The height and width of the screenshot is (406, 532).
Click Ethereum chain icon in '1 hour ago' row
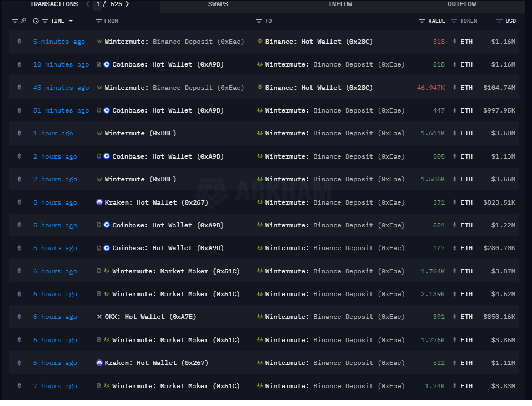(19, 133)
